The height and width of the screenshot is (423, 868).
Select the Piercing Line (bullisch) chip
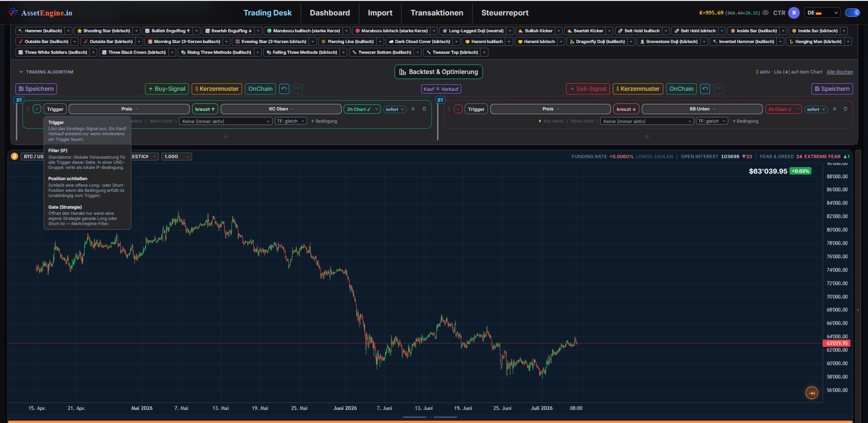pyautogui.click(x=347, y=42)
